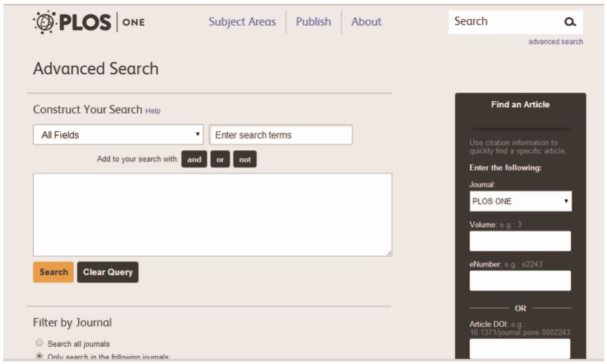The height and width of the screenshot is (364, 607).
Task: Click the PLOS ONE logo
Action: [x=89, y=22]
